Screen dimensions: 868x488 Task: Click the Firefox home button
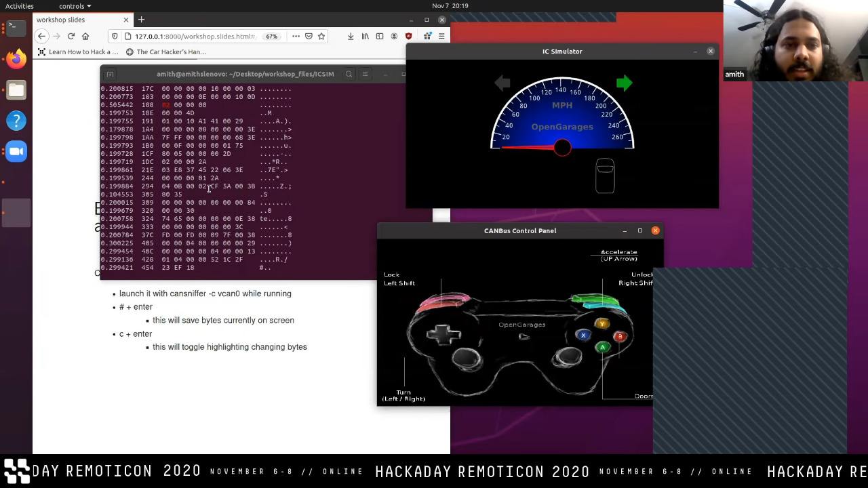point(85,36)
